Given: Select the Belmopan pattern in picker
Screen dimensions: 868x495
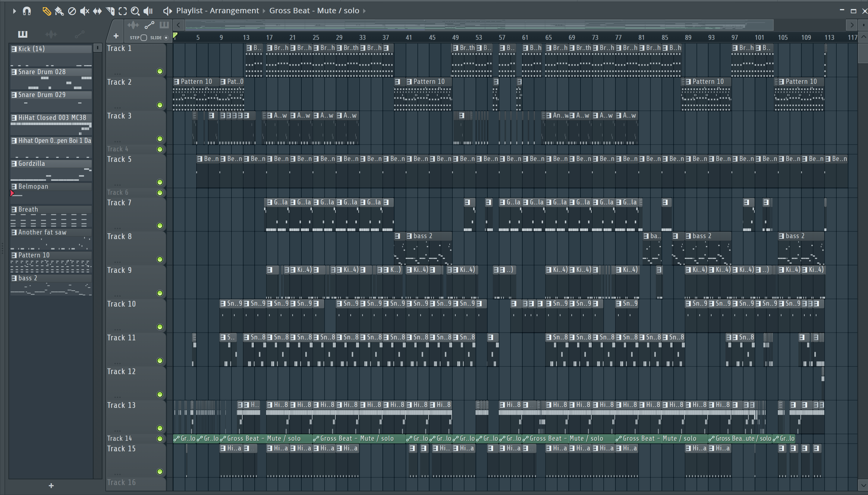Looking at the screenshot, I should pos(51,193).
